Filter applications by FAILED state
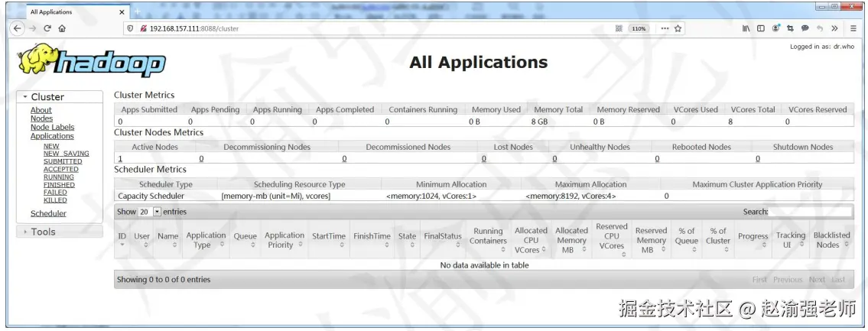Image resolution: width=868 pixels, height=331 pixels. click(55, 193)
